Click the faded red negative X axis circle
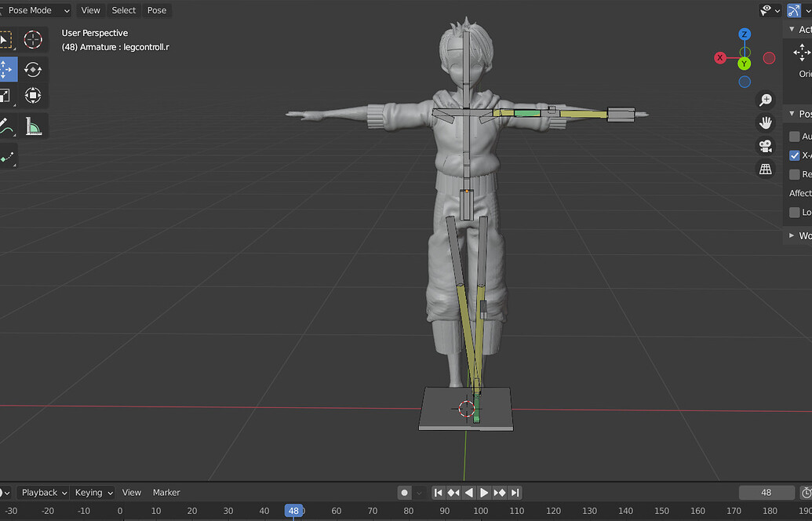The height and width of the screenshot is (521, 812). pyautogui.click(x=769, y=58)
